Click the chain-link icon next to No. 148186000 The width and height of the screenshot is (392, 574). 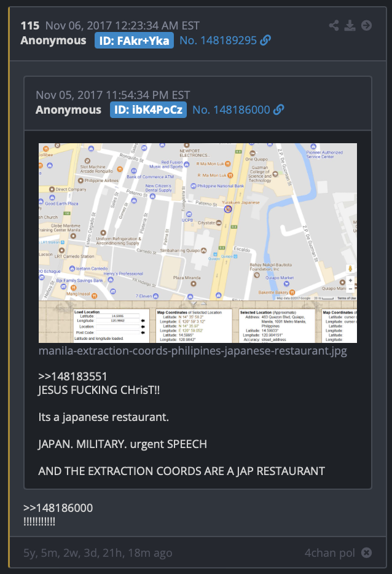point(278,109)
